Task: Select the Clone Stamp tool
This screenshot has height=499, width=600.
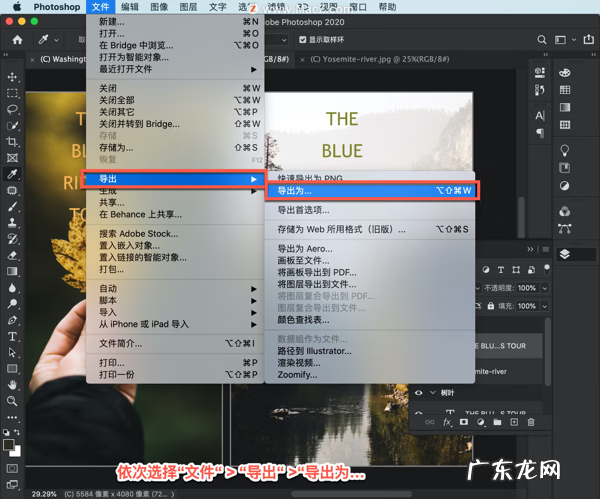Action: [12, 223]
